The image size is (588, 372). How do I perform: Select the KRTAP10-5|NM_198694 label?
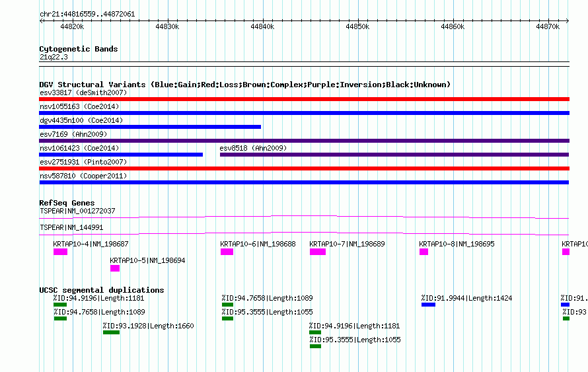click(x=147, y=260)
